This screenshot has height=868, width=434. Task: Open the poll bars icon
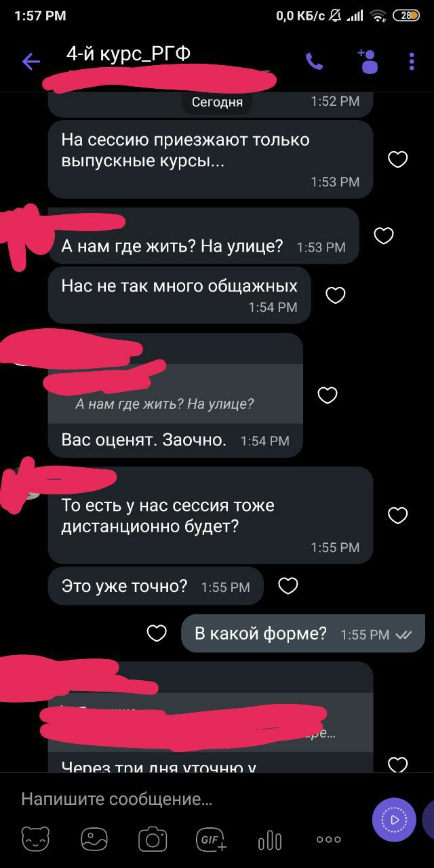(x=270, y=840)
